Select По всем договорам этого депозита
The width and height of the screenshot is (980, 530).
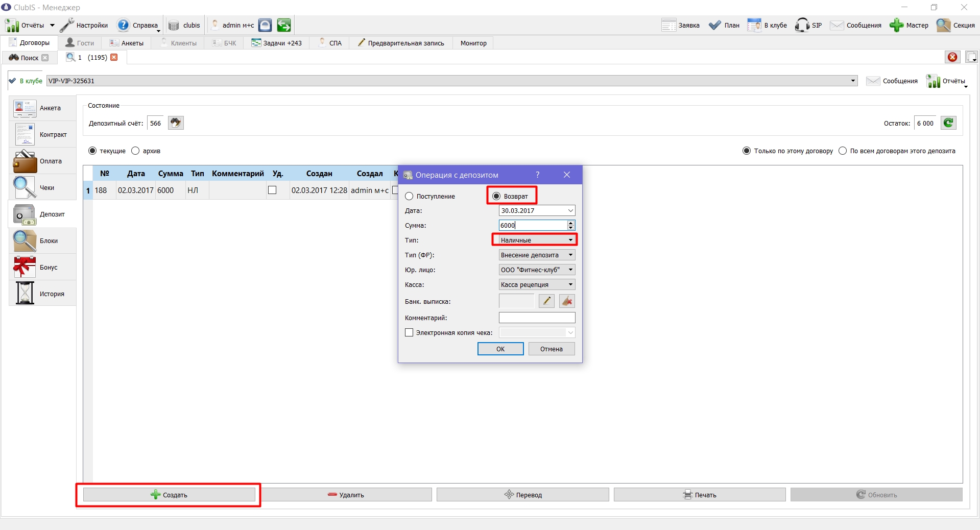843,151
